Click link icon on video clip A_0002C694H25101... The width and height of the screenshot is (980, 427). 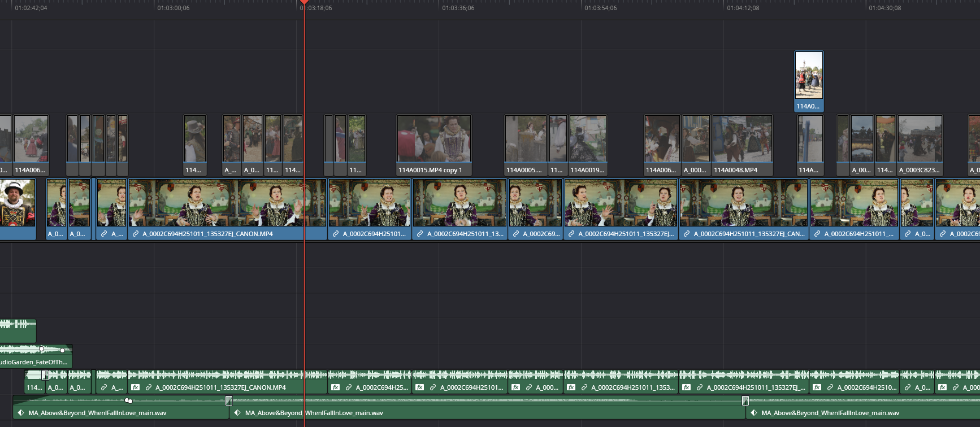[x=336, y=234]
